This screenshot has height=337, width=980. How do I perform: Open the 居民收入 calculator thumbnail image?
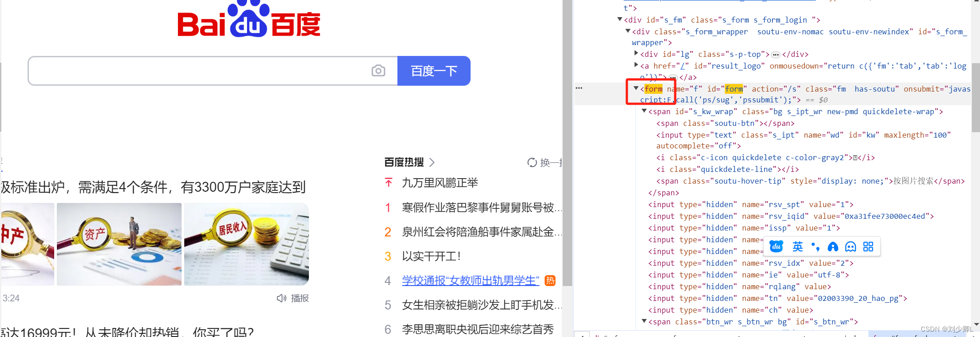point(247,244)
